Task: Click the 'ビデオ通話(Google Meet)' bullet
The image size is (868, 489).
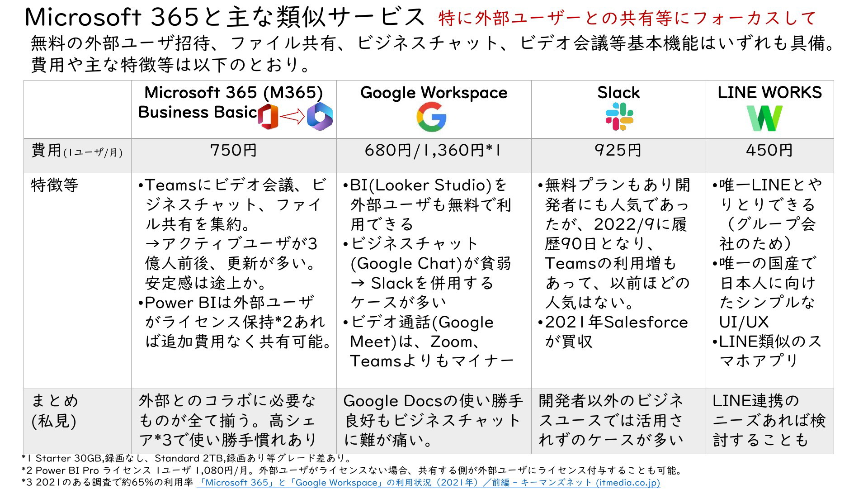Action: coord(429,342)
